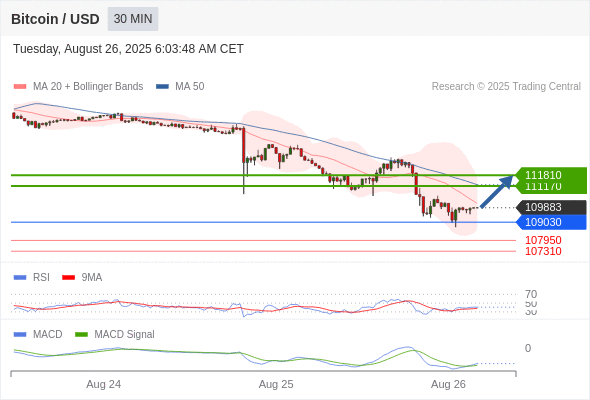
Task: Click the red 9MA legend marker
Action: click(x=68, y=278)
